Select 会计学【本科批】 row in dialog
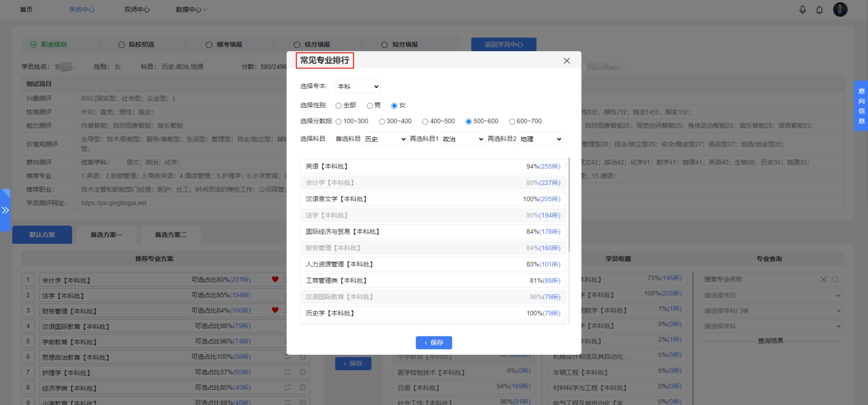This screenshot has height=405, width=868. point(433,183)
